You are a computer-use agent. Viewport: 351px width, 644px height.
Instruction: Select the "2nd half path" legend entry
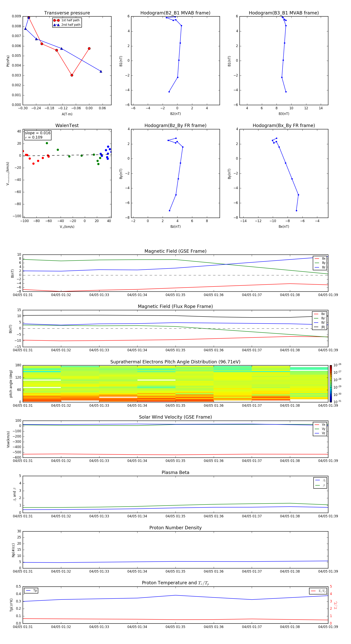[x=67, y=25]
